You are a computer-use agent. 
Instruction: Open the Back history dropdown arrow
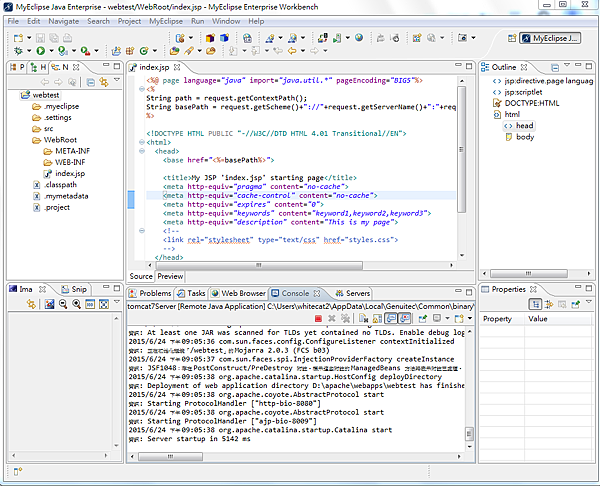click(303, 51)
